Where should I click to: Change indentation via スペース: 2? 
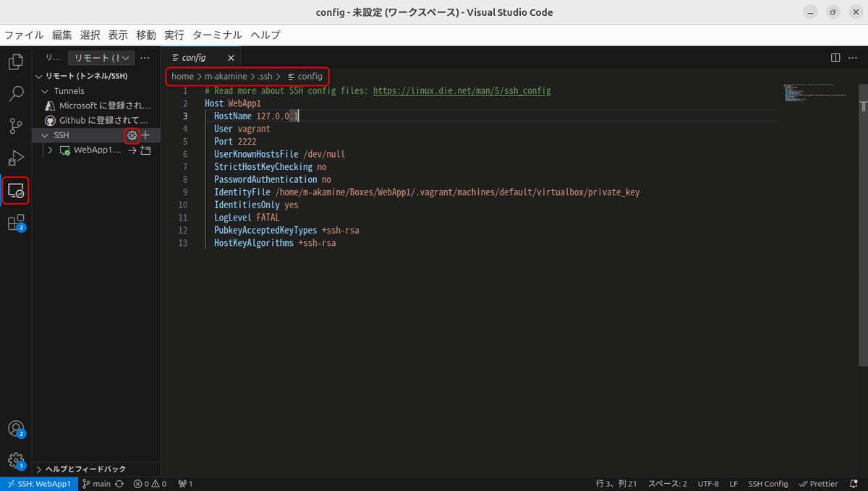click(667, 484)
